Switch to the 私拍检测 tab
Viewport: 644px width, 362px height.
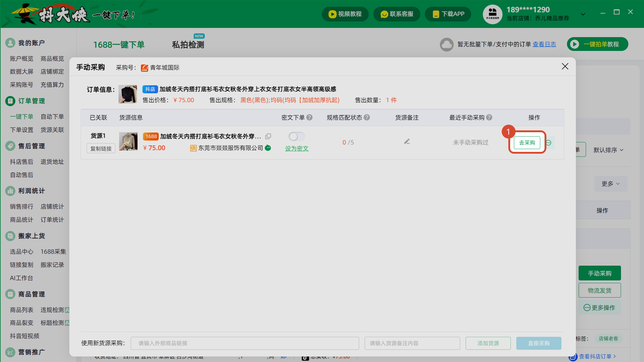click(188, 45)
